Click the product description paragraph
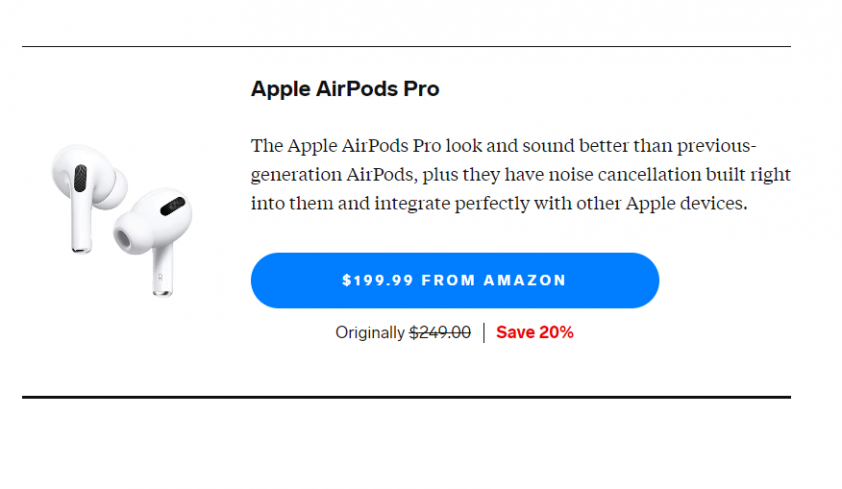 coord(520,174)
